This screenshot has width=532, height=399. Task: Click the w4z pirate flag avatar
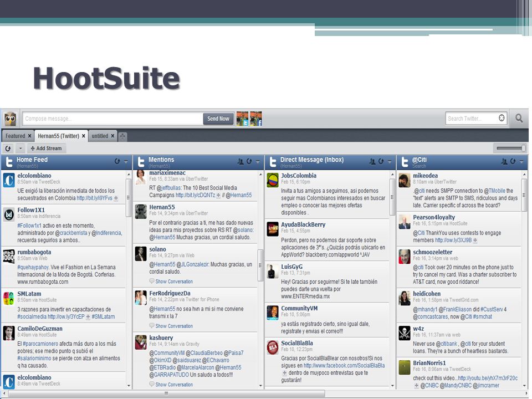(405, 333)
